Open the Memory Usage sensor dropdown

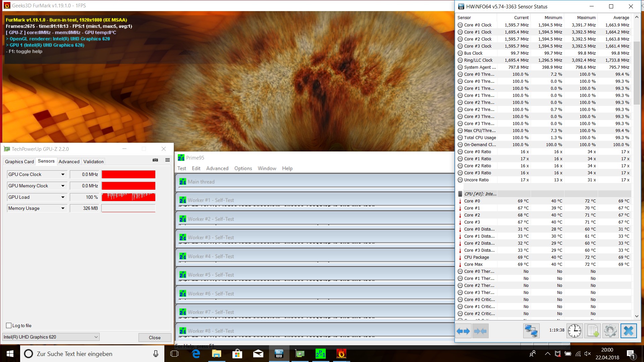point(63,208)
